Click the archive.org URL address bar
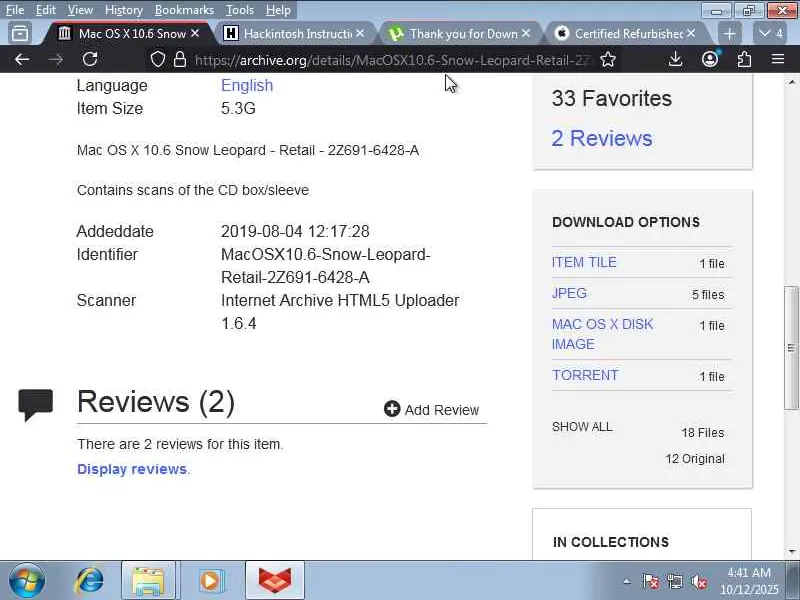The width and height of the screenshot is (800, 600). click(393, 60)
